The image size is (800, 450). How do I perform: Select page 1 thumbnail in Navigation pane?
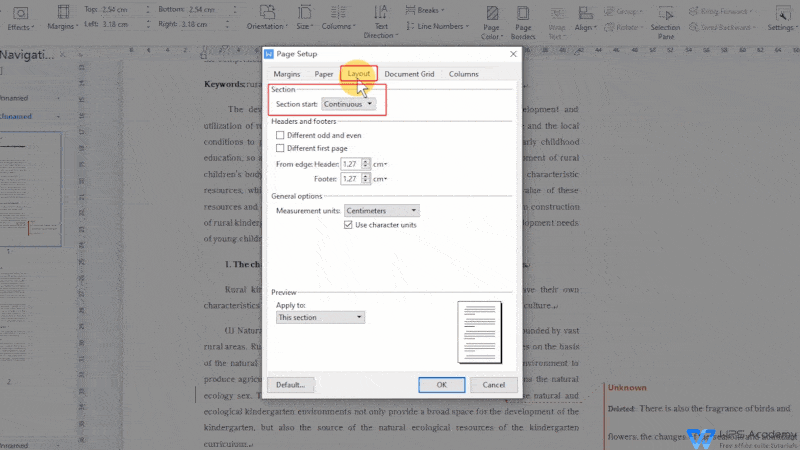[31, 189]
